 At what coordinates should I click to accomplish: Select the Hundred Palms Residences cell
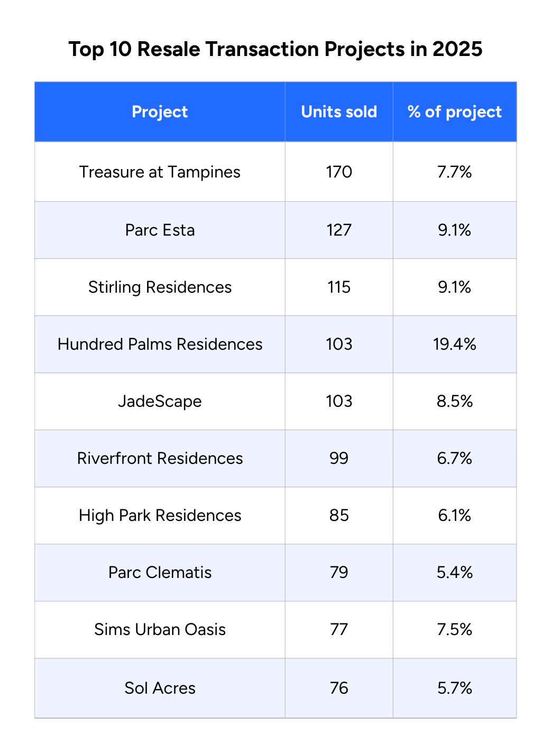coord(160,344)
